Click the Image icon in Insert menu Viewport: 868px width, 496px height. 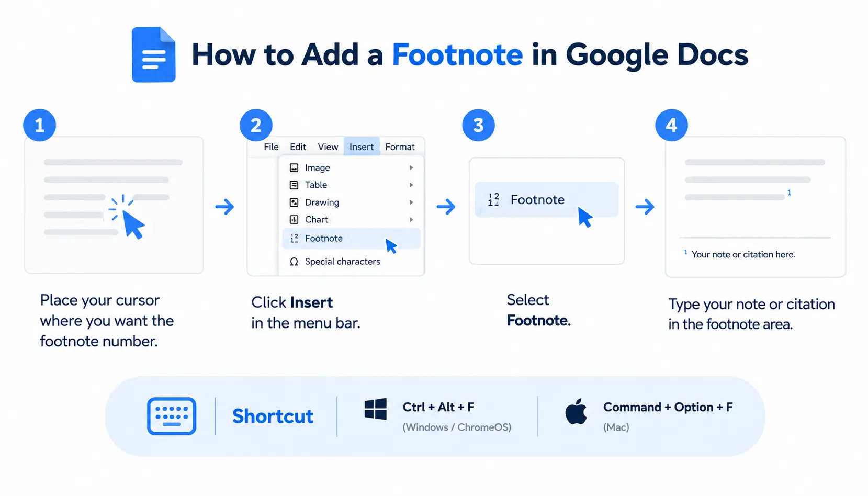point(294,167)
